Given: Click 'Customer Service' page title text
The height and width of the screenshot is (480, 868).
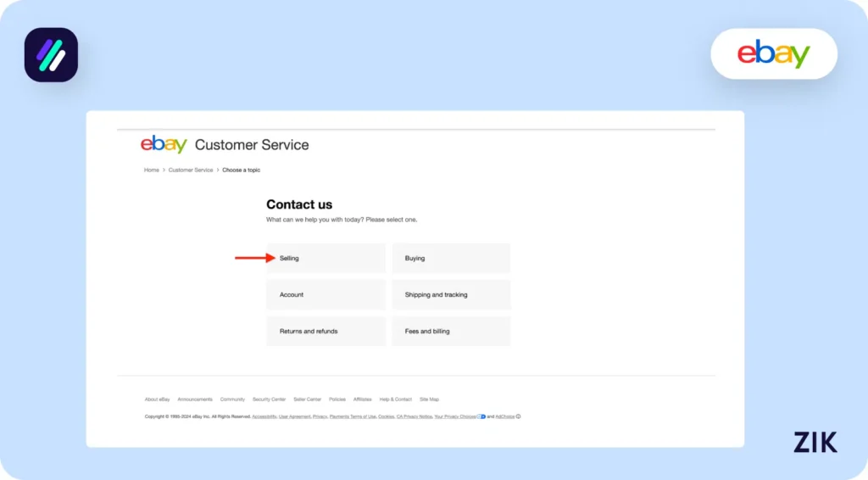Looking at the screenshot, I should coord(252,145).
